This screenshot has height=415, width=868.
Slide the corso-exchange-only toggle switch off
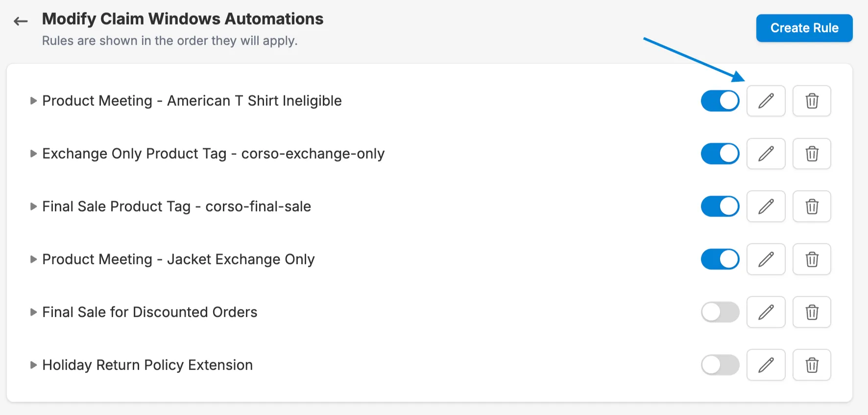[720, 153]
